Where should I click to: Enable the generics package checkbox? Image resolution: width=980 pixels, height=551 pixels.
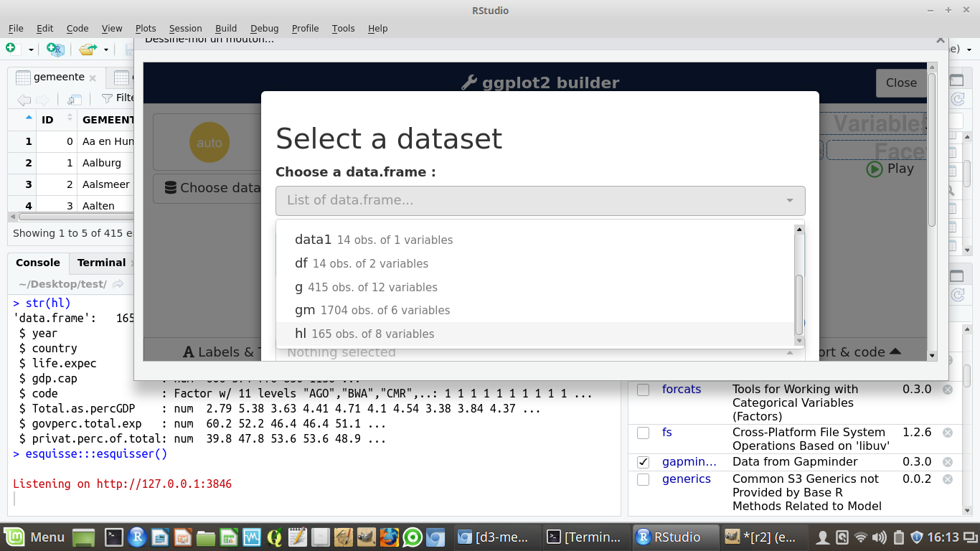coord(644,479)
